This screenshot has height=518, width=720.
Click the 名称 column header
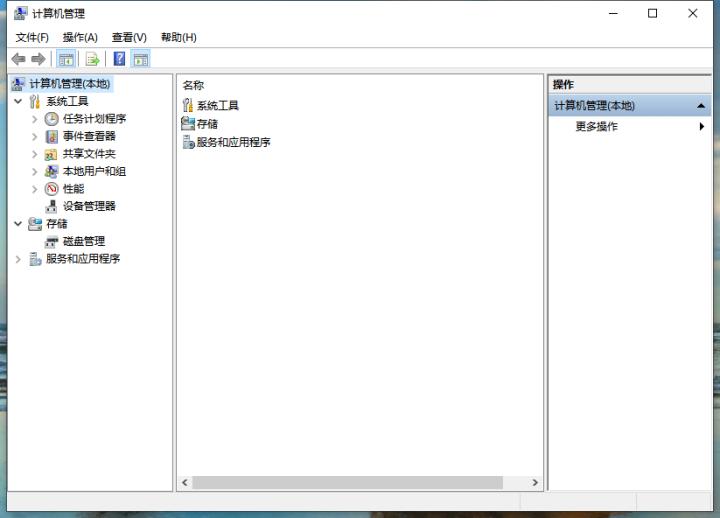[x=193, y=85]
